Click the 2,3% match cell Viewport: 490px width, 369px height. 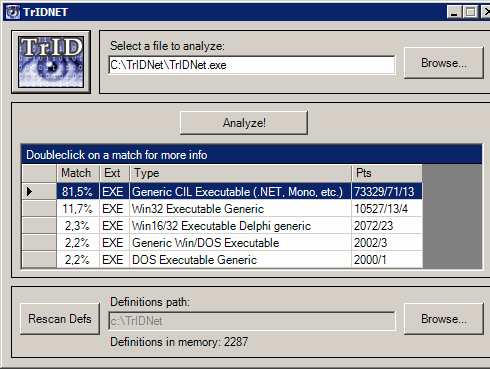78,226
